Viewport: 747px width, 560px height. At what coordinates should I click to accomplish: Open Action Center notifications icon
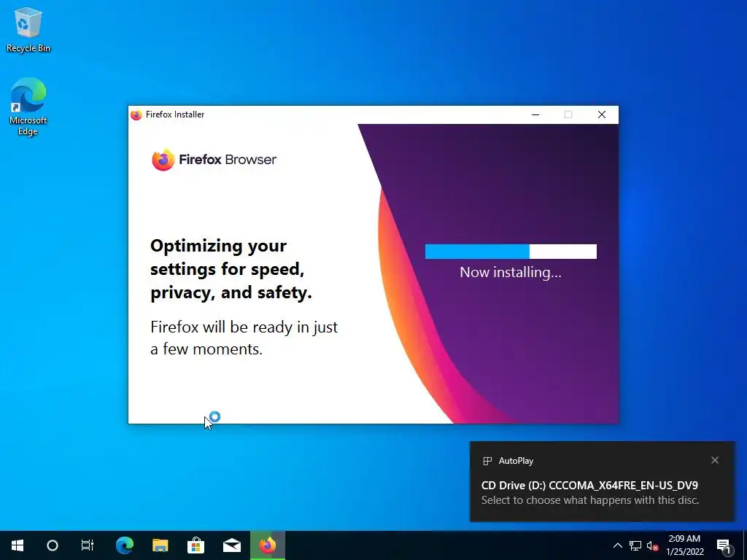[724, 545]
